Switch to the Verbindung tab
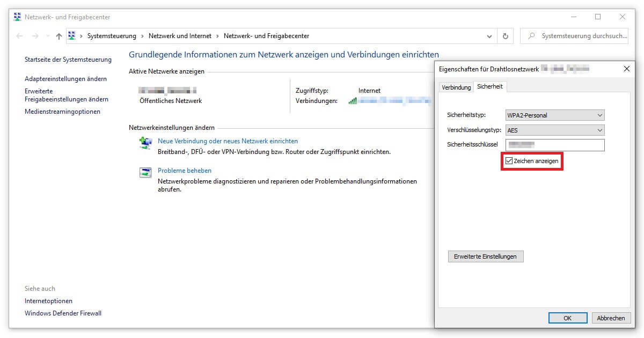 coord(456,87)
